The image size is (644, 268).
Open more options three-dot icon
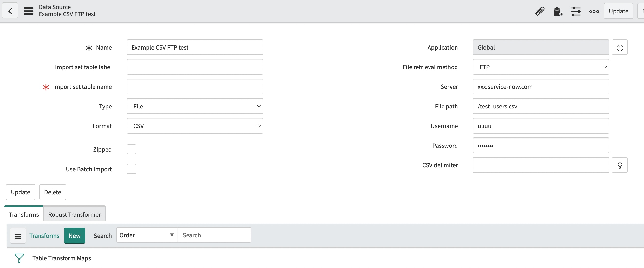point(594,11)
